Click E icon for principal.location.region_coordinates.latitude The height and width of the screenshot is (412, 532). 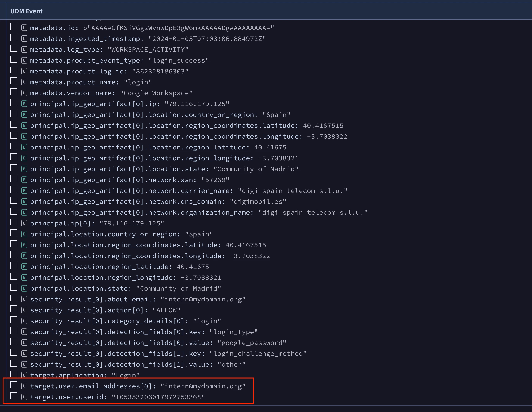[24, 245]
